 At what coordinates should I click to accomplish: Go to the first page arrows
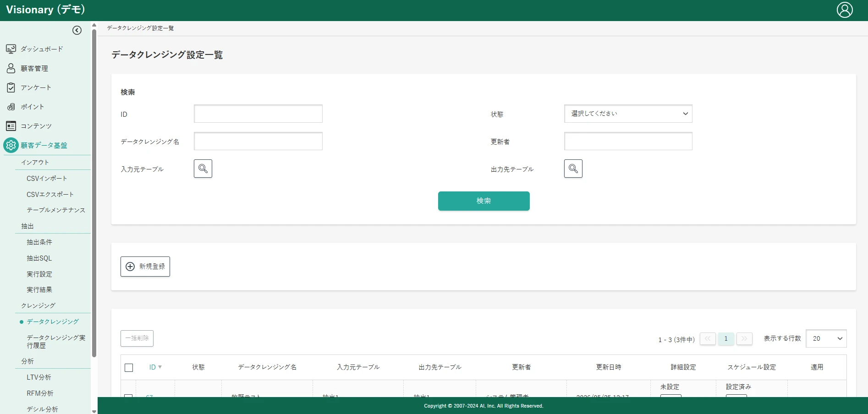click(x=708, y=339)
